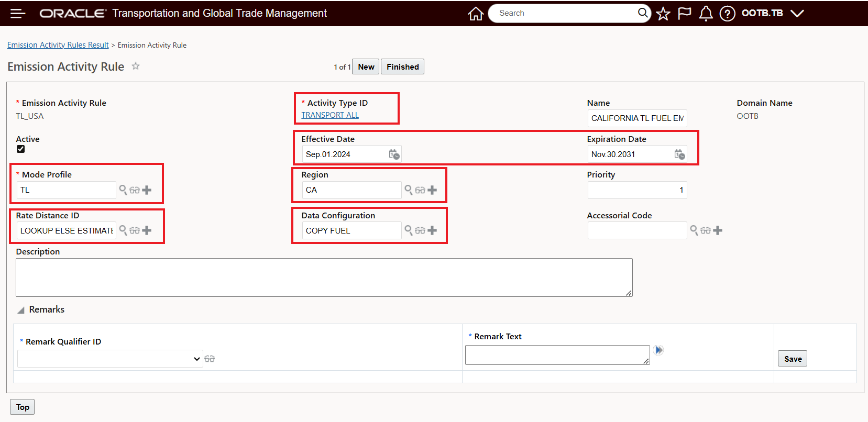Open Effective Date calendar picker
Image resolution: width=868 pixels, height=422 pixels.
click(394, 154)
